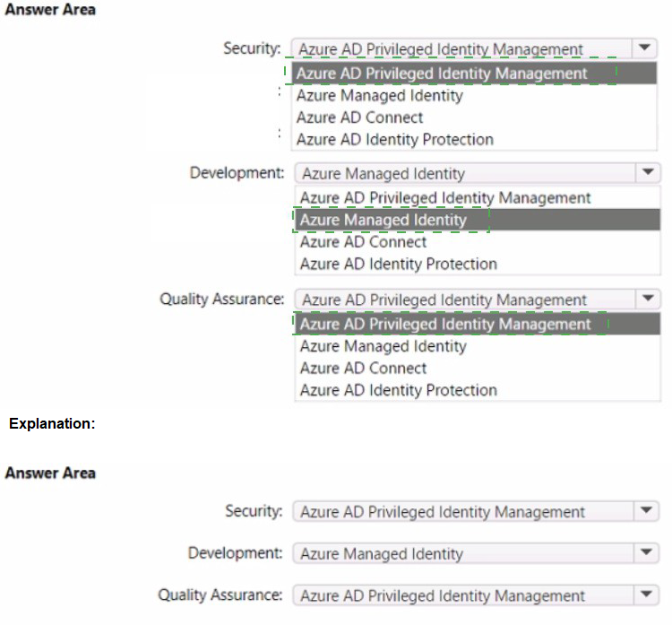The width and height of the screenshot is (672, 625).
Task: Pick Azure AD Connect in Development list
Action: (x=363, y=242)
